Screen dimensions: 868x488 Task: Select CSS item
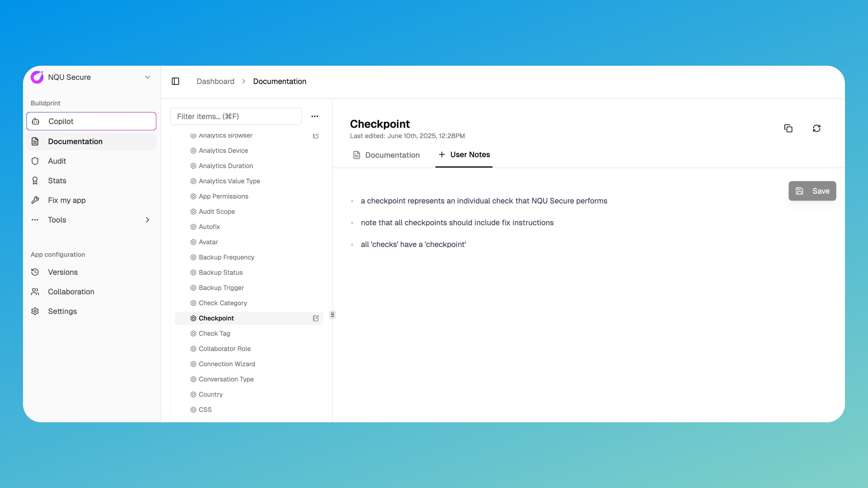249,410
